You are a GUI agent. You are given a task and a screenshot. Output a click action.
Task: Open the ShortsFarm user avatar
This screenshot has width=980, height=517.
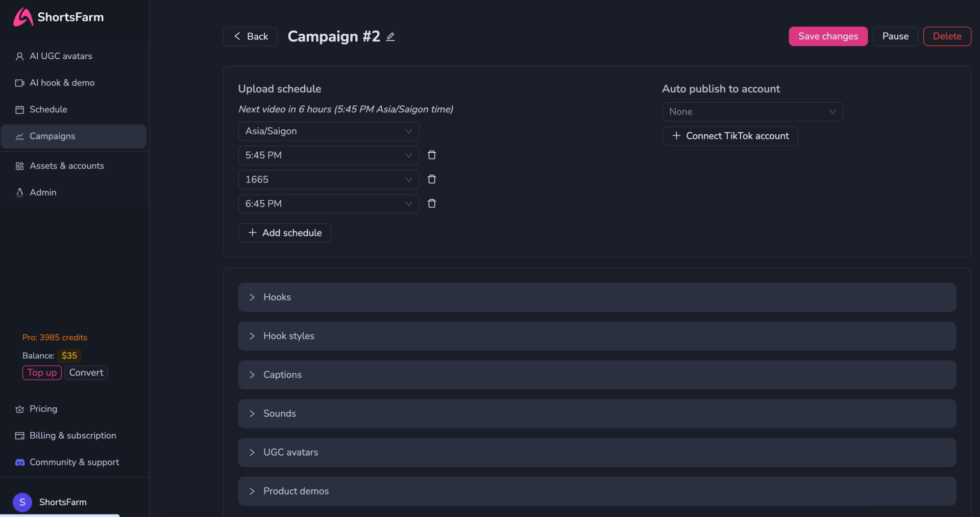[22, 502]
